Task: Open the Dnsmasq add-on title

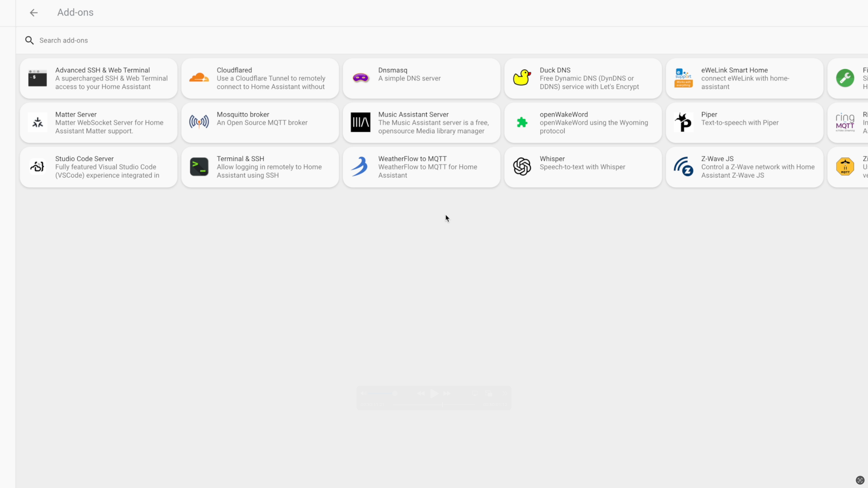Action: (x=393, y=70)
